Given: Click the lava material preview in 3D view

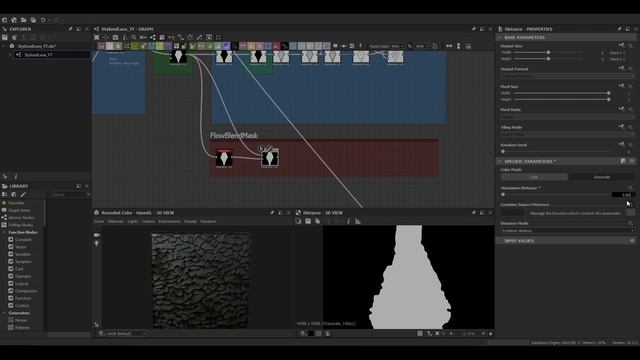Looking at the screenshot, I should [x=200, y=281].
